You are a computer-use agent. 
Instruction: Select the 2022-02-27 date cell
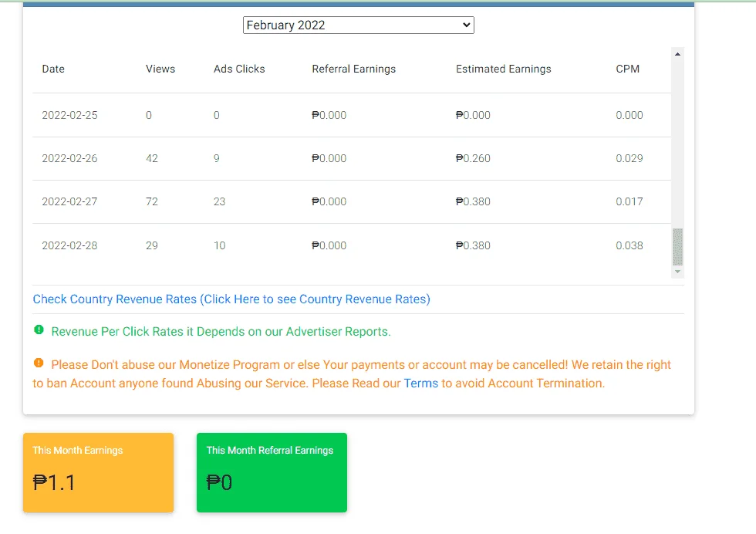(69, 201)
